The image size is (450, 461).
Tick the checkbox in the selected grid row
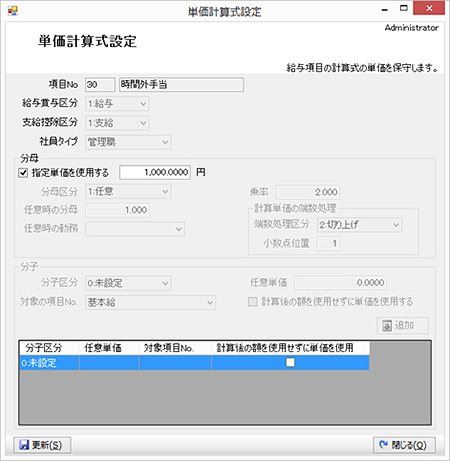(290, 362)
